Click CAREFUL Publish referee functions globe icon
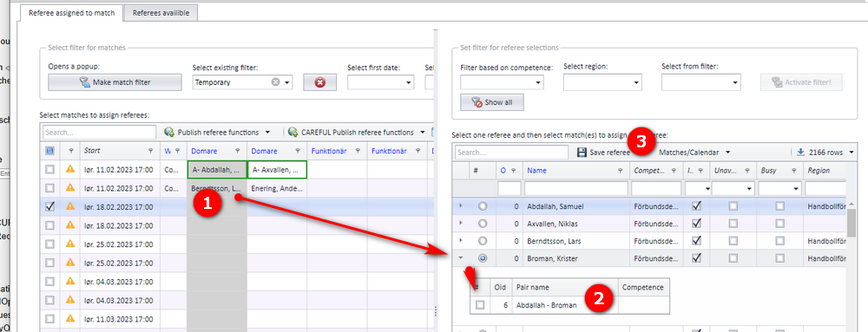The width and height of the screenshot is (868, 332). (x=293, y=132)
